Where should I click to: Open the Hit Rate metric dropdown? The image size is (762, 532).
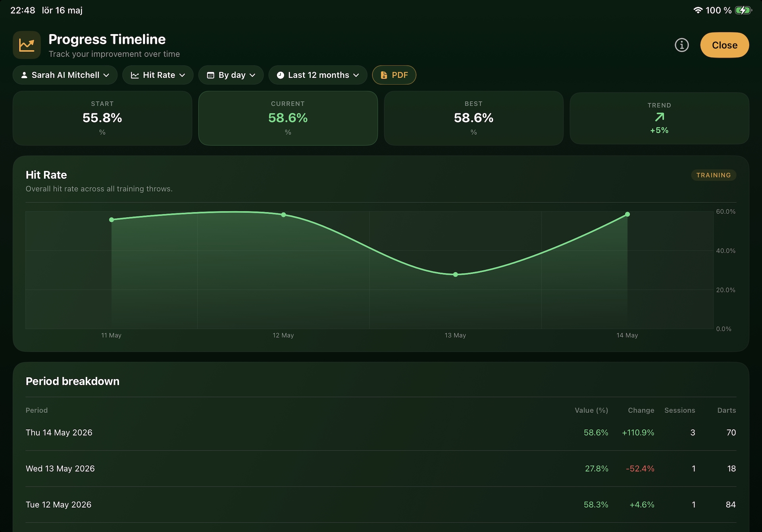(158, 75)
